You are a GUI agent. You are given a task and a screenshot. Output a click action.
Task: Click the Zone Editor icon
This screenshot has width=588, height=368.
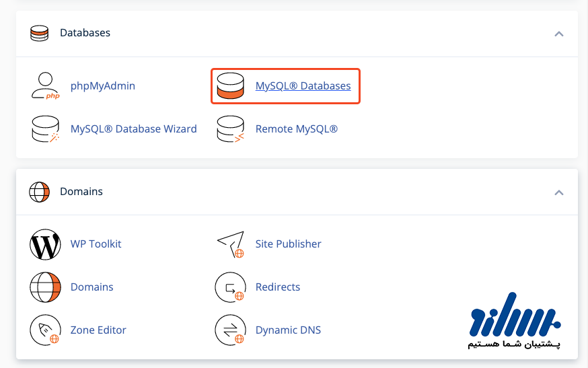coord(45,330)
